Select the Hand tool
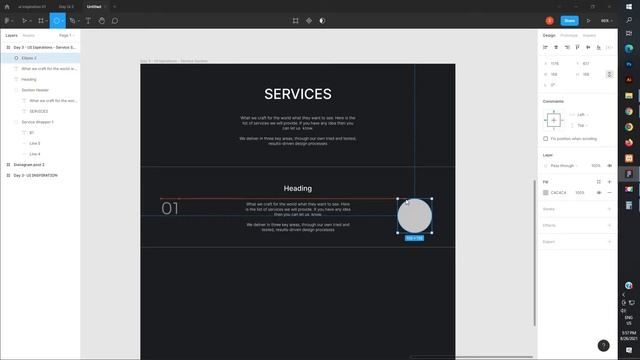 (102, 21)
